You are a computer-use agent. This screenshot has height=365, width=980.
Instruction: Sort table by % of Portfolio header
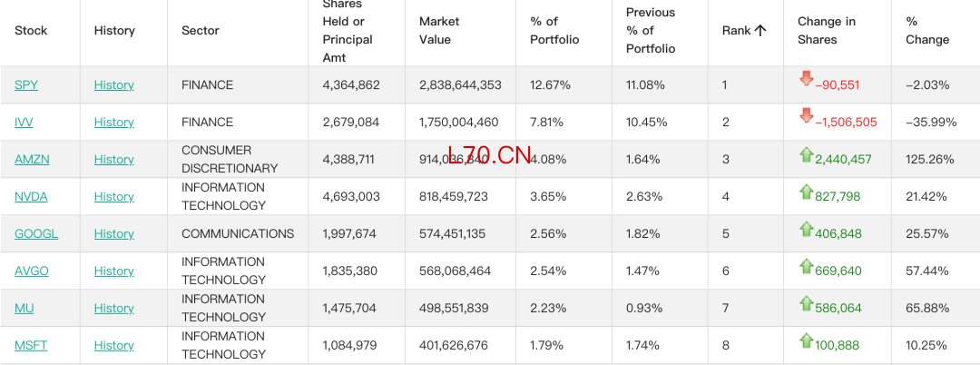[x=554, y=31]
